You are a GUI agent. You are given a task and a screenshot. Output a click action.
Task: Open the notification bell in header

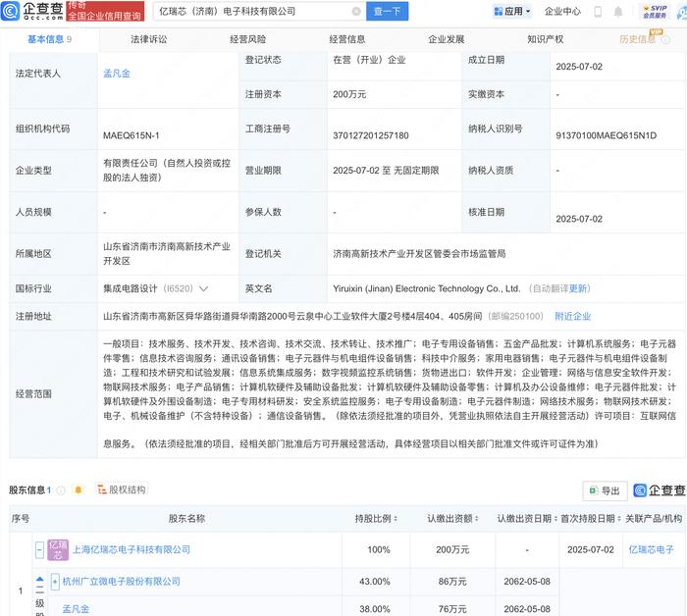617,12
